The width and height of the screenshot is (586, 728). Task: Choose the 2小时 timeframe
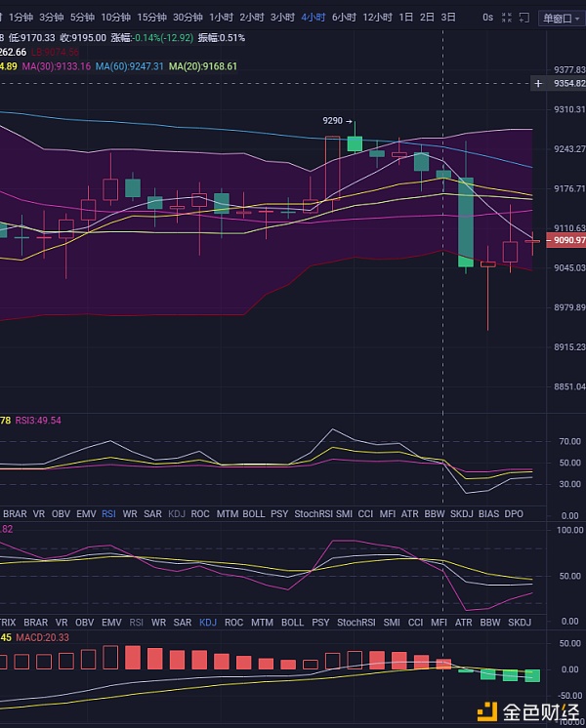point(252,18)
